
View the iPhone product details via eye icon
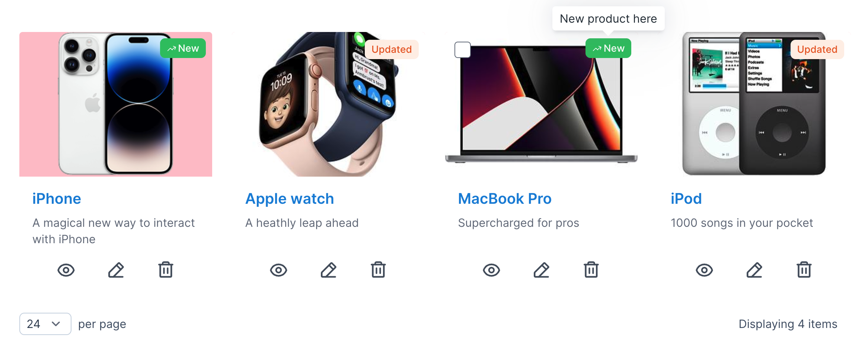pos(66,270)
